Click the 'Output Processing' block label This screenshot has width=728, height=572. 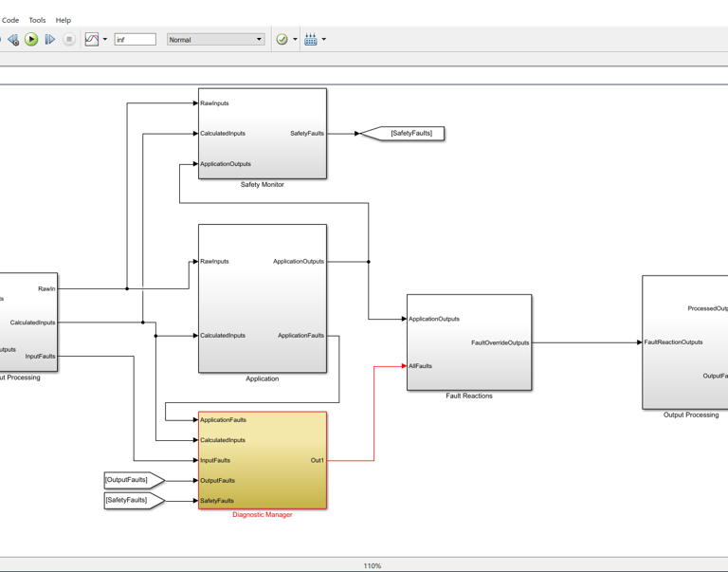pyautogui.click(x=691, y=415)
